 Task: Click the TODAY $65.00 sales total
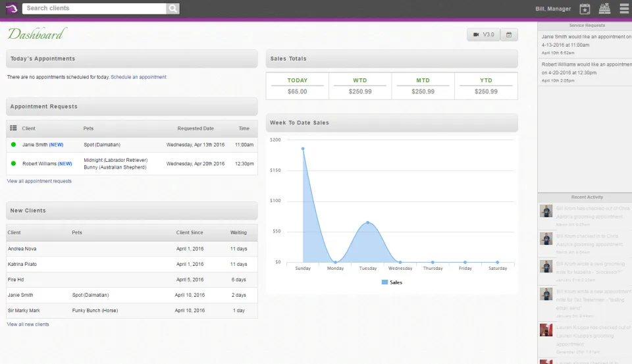click(298, 86)
